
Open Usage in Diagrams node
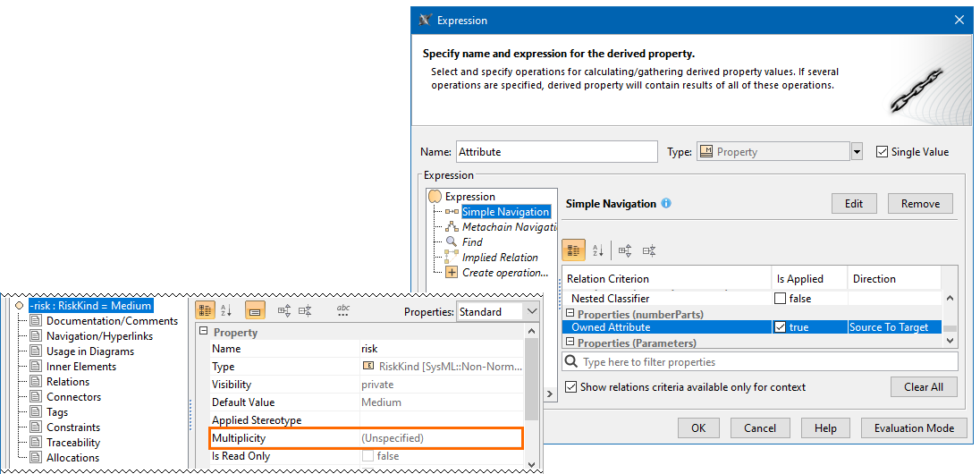point(90,351)
